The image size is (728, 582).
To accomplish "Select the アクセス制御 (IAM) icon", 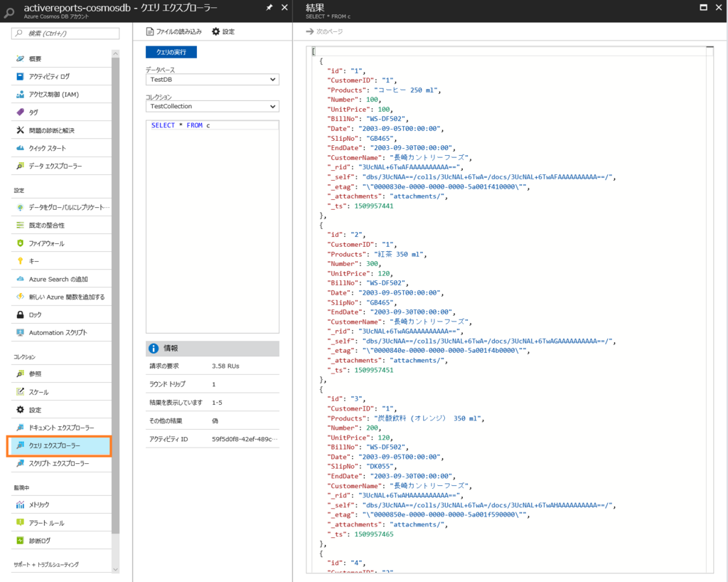I will tap(20, 95).
